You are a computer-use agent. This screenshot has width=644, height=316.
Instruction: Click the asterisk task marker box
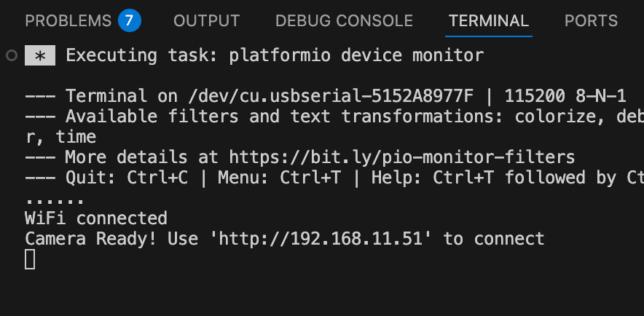40,55
